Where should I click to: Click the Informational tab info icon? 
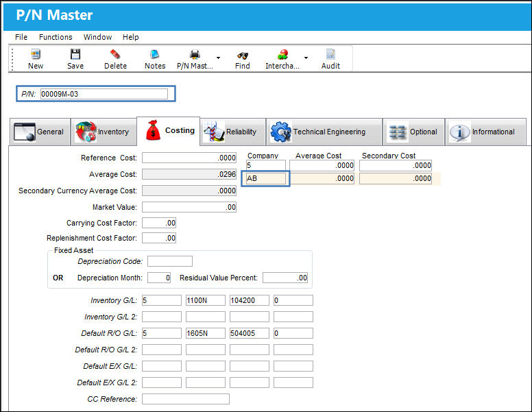pyautogui.click(x=460, y=132)
